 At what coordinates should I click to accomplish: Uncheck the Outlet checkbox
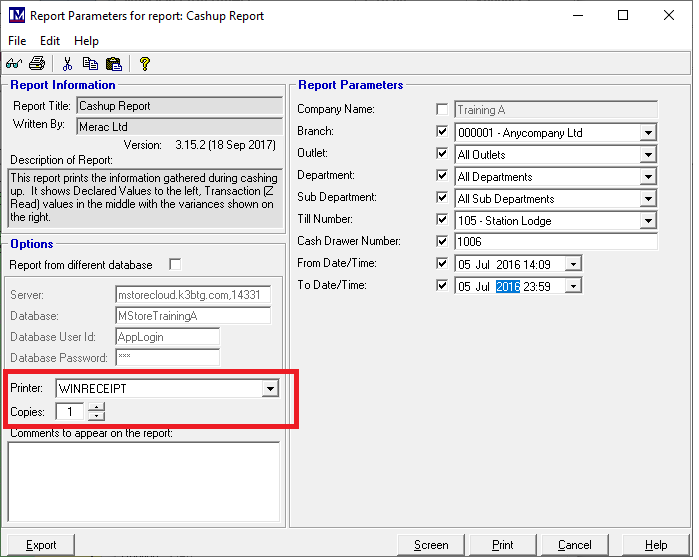[442, 153]
